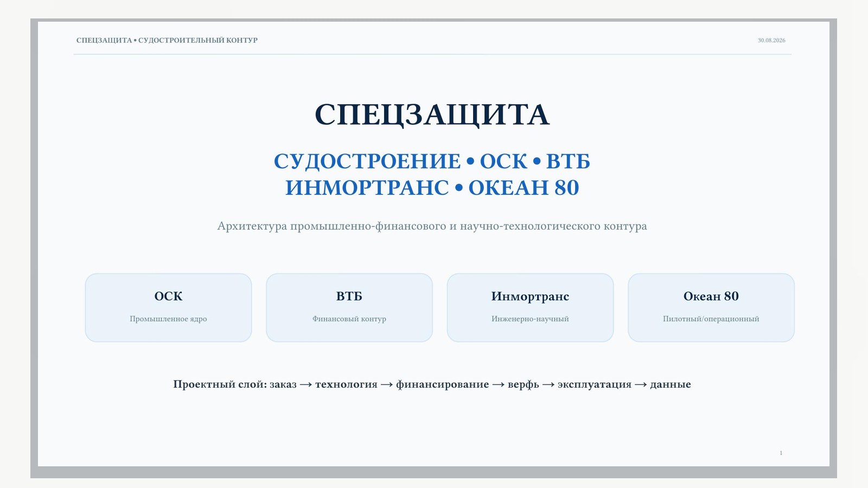Click the subtitle line СУДОСТРОЕНИЕ • ОСК • ВТБ

point(432,161)
